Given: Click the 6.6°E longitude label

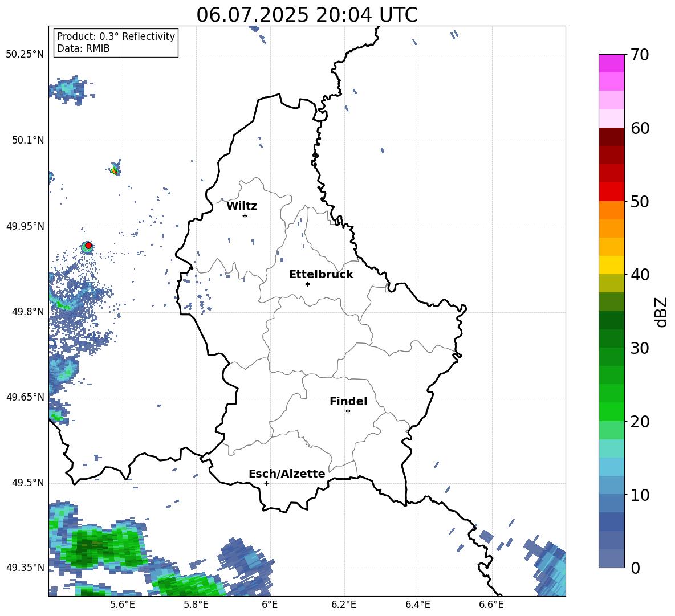Looking at the screenshot, I should 491,605.
